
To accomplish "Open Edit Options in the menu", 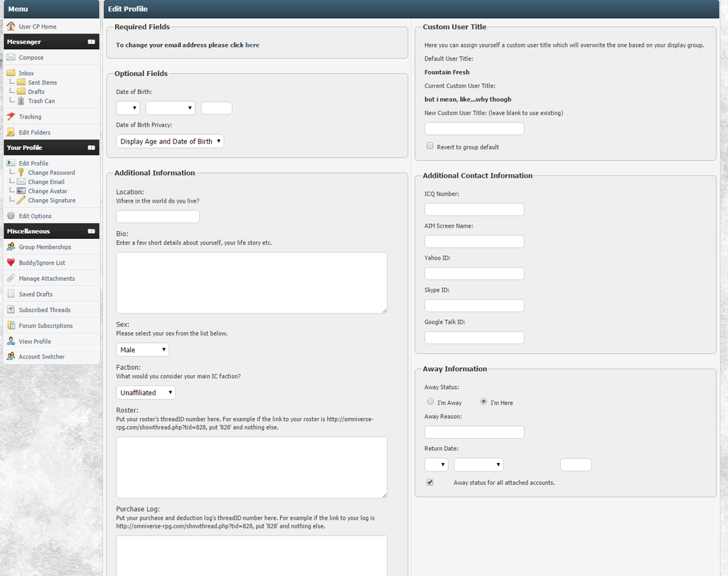I will click(x=36, y=216).
